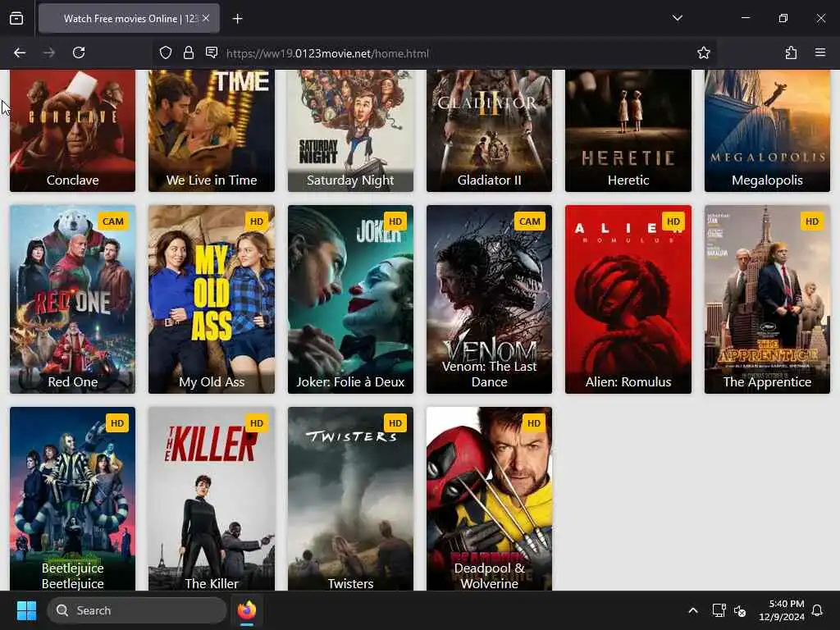The height and width of the screenshot is (630, 840).
Task: Click the Twisters title text
Action: coord(350,583)
